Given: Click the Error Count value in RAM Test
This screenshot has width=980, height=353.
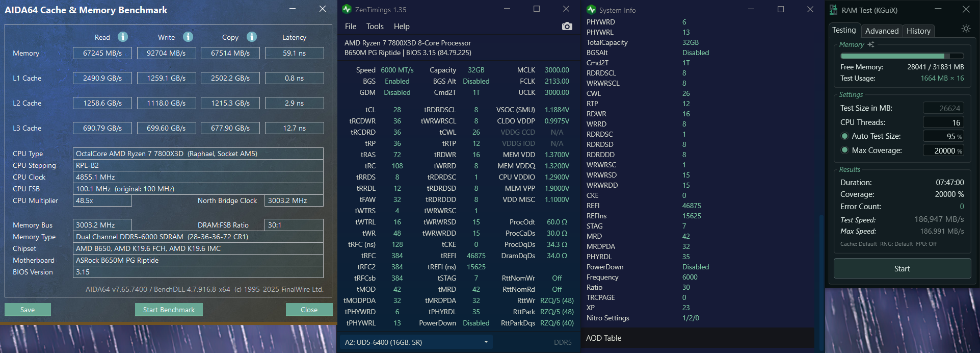Looking at the screenshot, I should coord(962,207).
